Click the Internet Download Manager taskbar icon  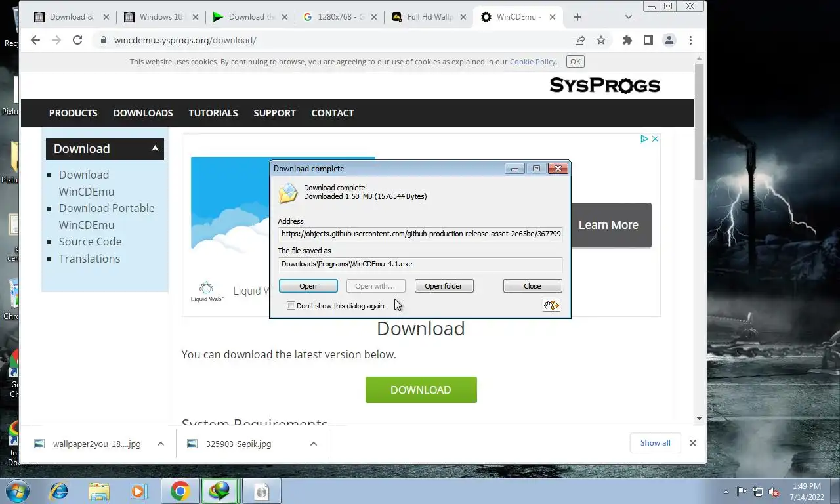[x=220, y=491]
